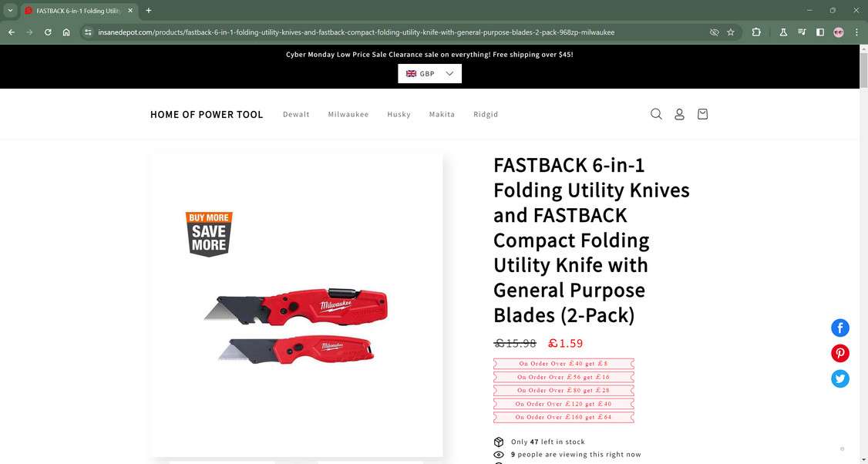Share product on Twitter
The image size is (868, 464).
839,378
